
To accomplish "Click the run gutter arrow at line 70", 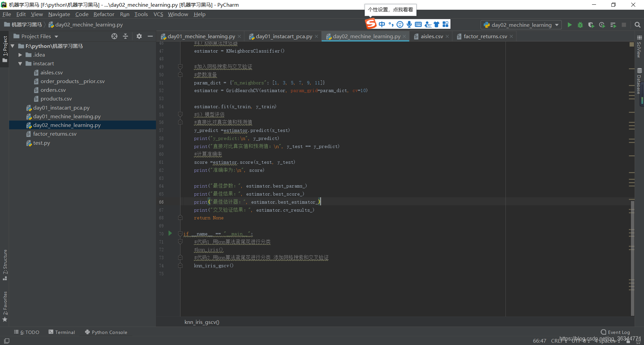I will coord(170,233).
